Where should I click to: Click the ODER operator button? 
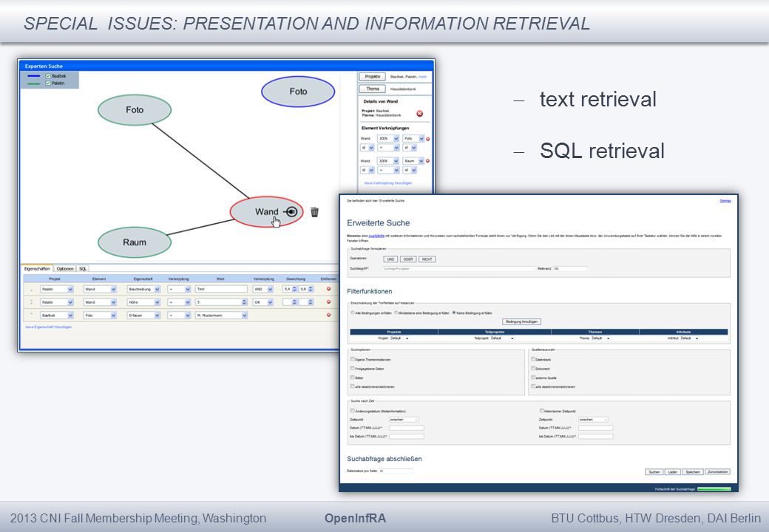(408, 259)
